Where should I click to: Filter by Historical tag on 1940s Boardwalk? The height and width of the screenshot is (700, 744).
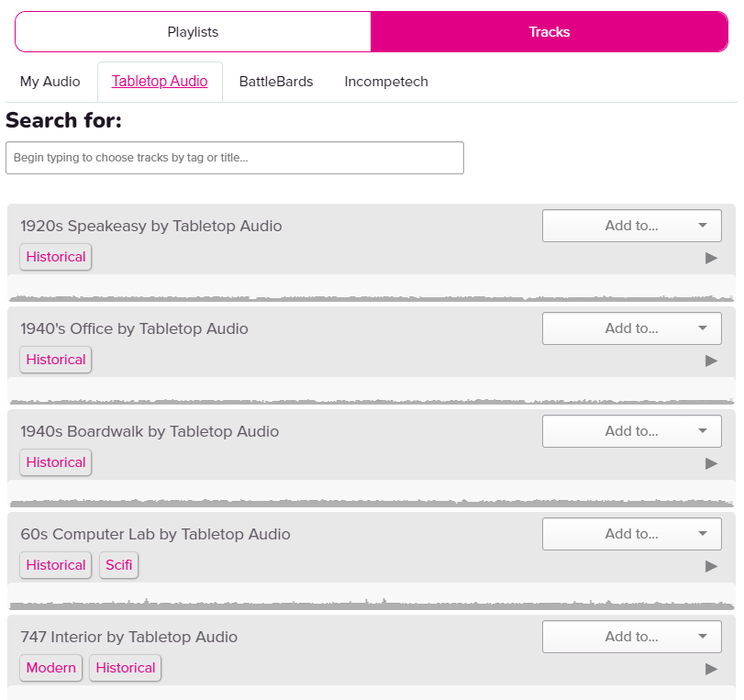[x=56, y=462]
